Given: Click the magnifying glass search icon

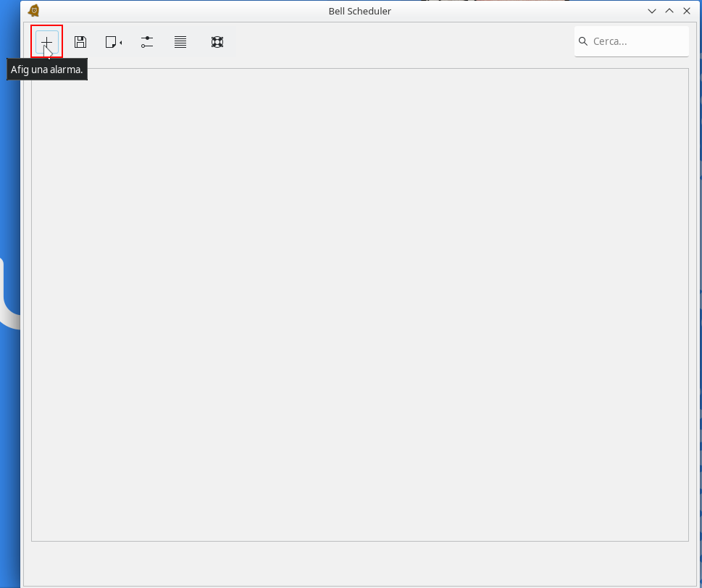Looking at the screenshot, I should click(x=583, y=41).
